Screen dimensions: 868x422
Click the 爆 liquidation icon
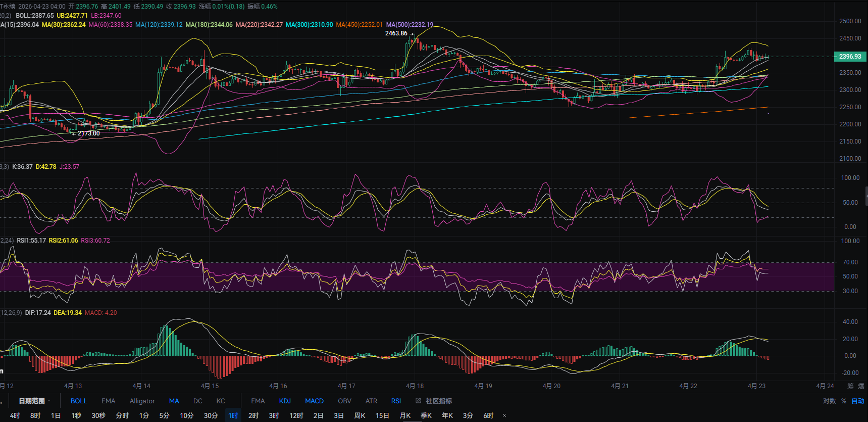(x=861, y=386)
